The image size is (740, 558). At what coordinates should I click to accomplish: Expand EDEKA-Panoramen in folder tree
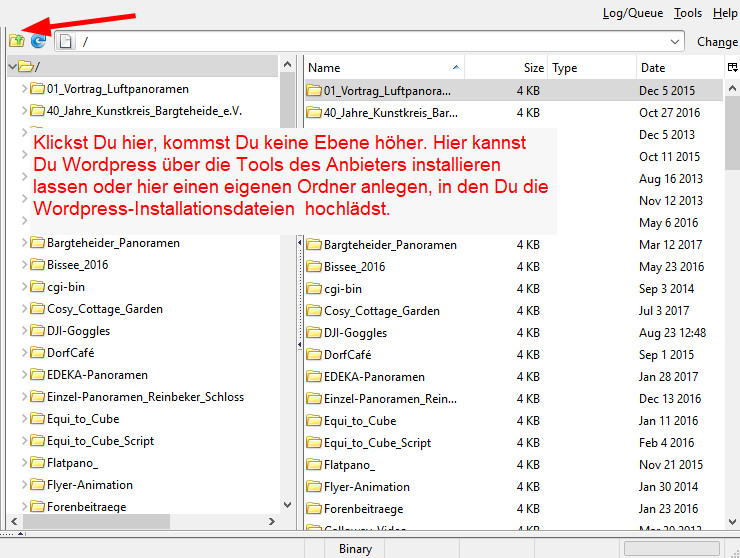click(x=24, y=375)
